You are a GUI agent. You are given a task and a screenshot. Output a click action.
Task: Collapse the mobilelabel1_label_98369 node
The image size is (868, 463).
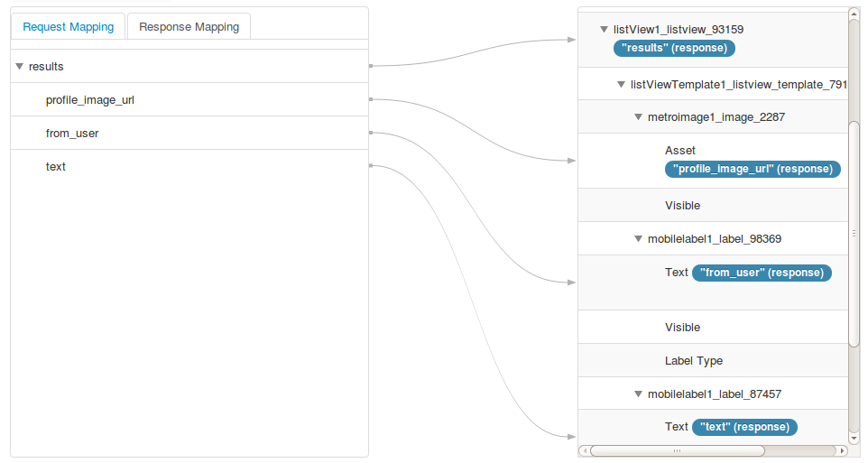click(x=638, y=239)
